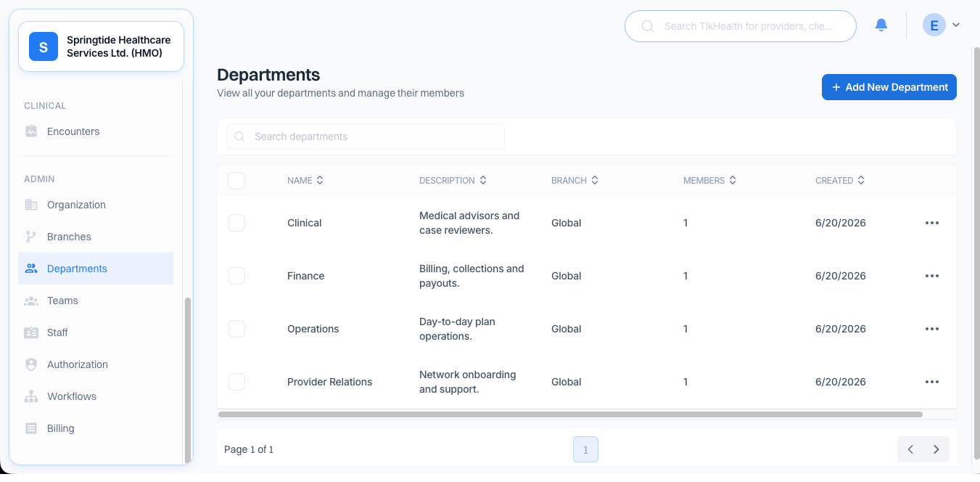Click the Authorization shield icon
The height and width of the screenshot is (482, 980).
tap(31, 364)
